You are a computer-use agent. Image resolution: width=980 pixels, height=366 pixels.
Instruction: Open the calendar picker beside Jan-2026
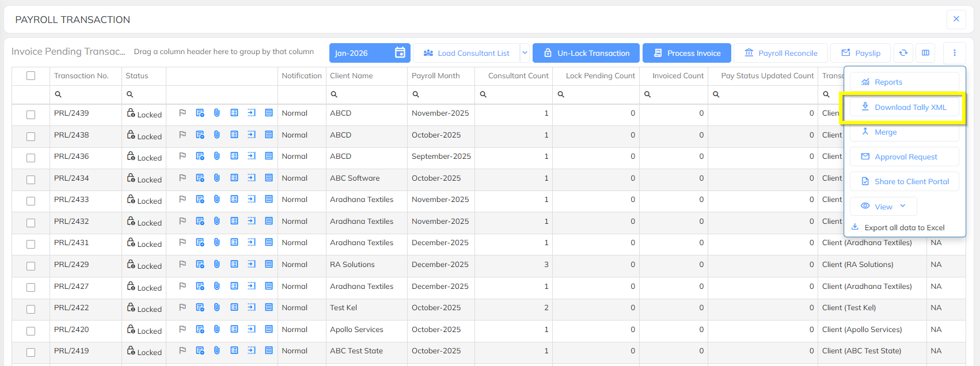point(400,53)
